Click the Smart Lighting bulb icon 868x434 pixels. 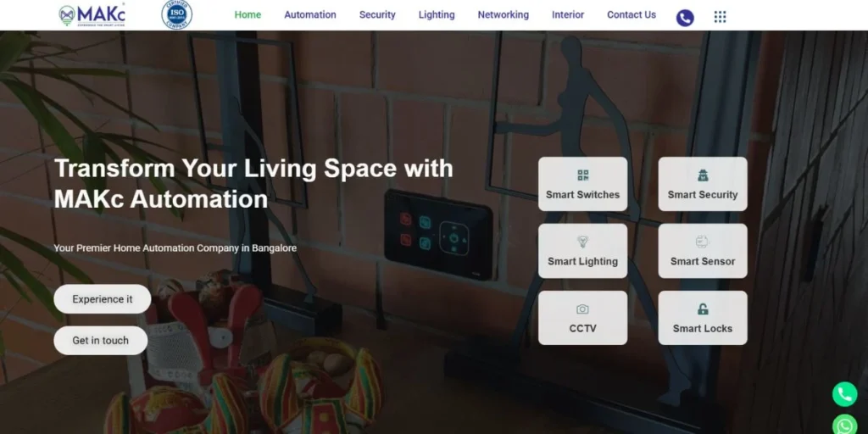click(x=583, y=242)
